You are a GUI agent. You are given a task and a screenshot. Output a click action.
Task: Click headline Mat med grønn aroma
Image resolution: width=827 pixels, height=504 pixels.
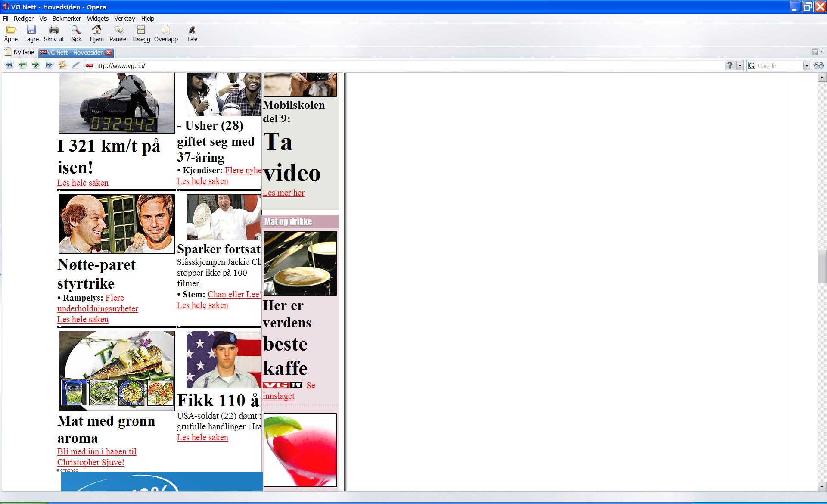[x=106, y=429]
